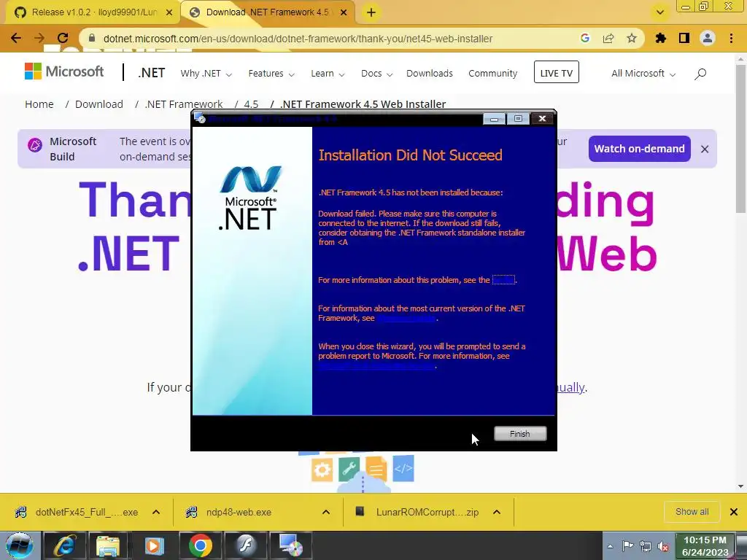Reload the page with the refresh icon
The height and width of the screenshot is (560, 747).
point(63,38)
